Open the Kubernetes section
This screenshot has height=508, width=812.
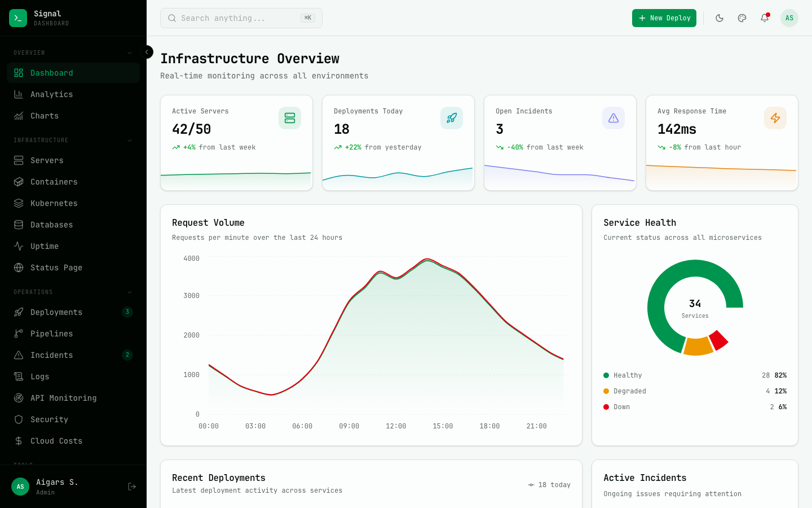(x=52, y=203)
